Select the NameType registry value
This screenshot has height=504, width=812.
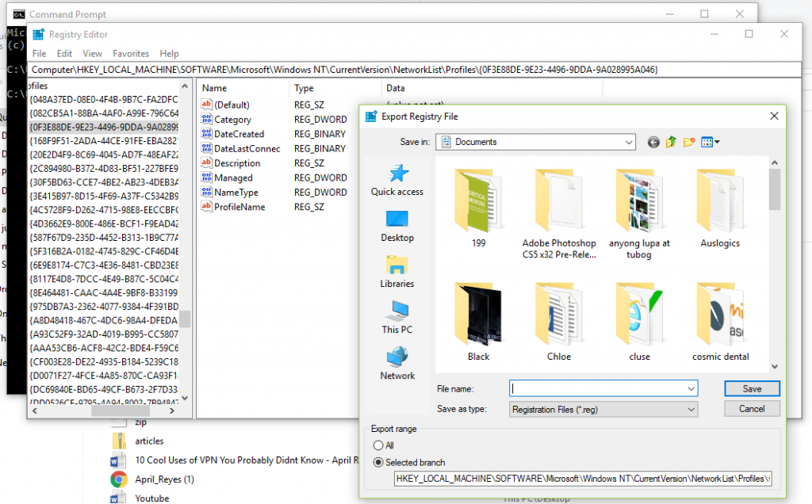click(236, 192)
